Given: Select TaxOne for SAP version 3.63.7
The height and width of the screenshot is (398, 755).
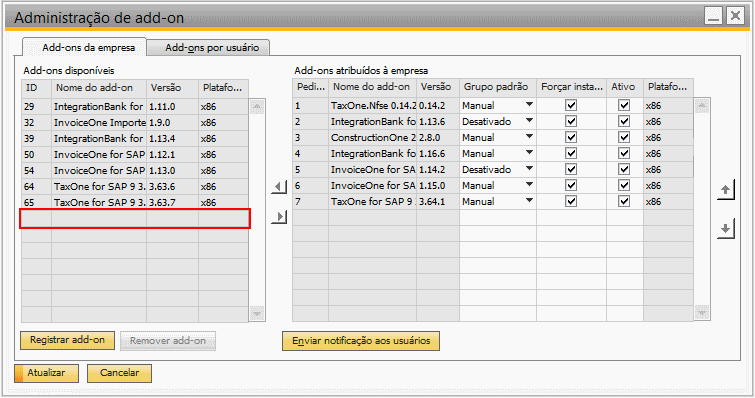Looking at the screenshot, I should click(135, 202).
